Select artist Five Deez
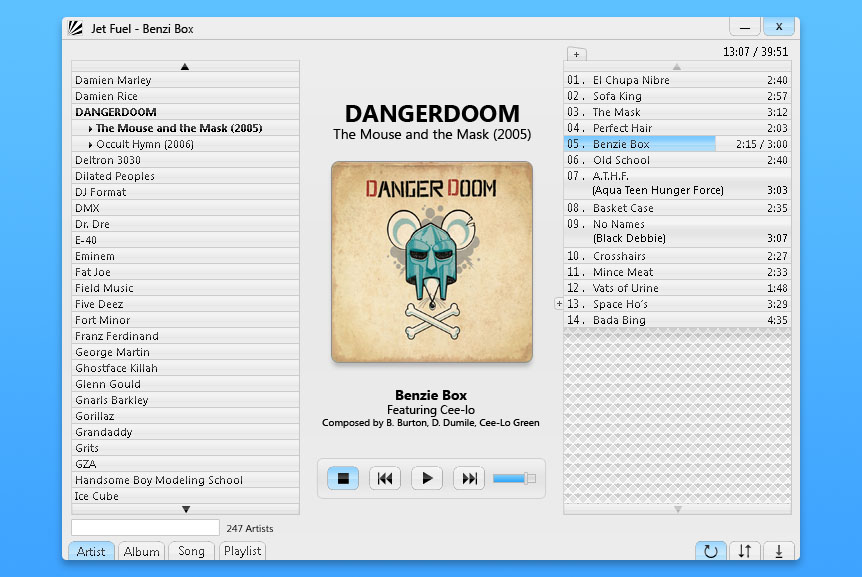The width and height of the screenshot is (862, 577). (185, 304)
